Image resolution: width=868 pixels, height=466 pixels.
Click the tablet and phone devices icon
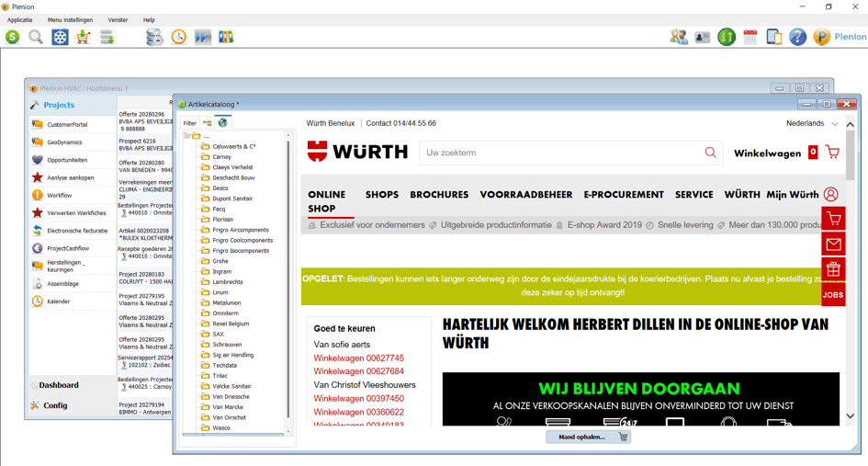774,37
